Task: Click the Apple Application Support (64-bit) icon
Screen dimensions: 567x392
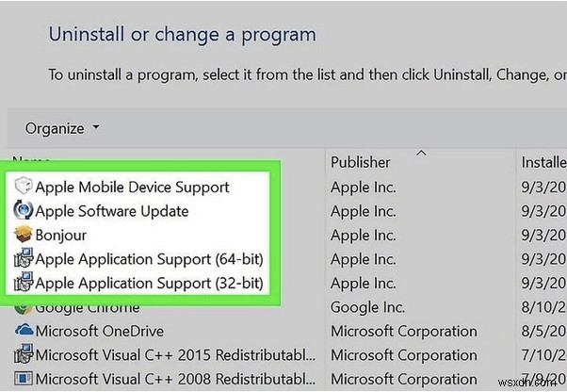Action: (24, 258)
